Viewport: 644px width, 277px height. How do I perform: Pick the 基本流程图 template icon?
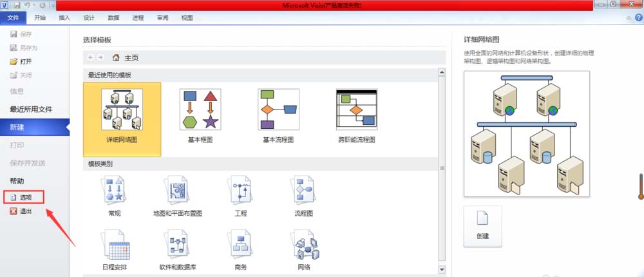click(278, 110)
